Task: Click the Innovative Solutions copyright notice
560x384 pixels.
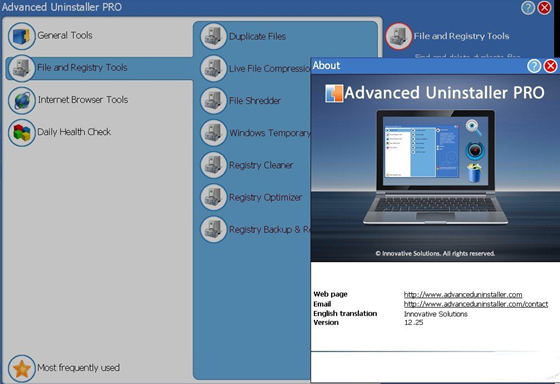Action: coord(435,254)
